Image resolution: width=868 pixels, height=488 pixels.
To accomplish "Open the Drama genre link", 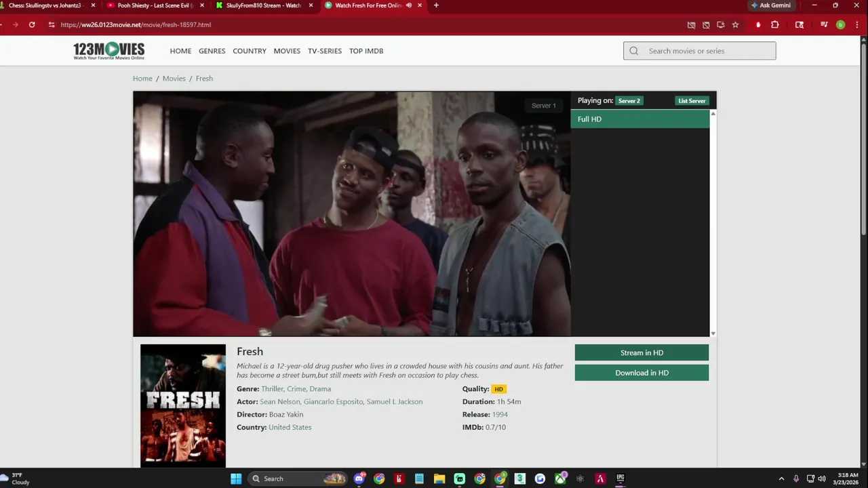I will (320, 389).
